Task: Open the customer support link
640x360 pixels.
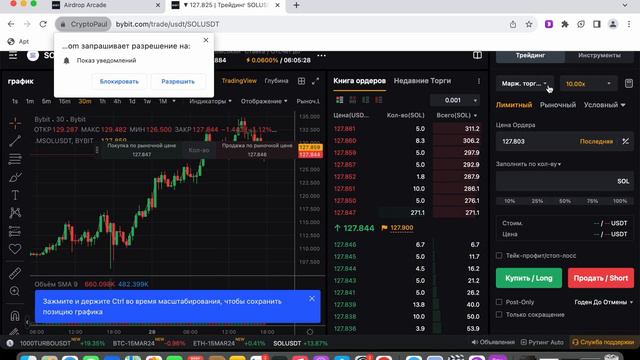Action: (x=602, y=342)
